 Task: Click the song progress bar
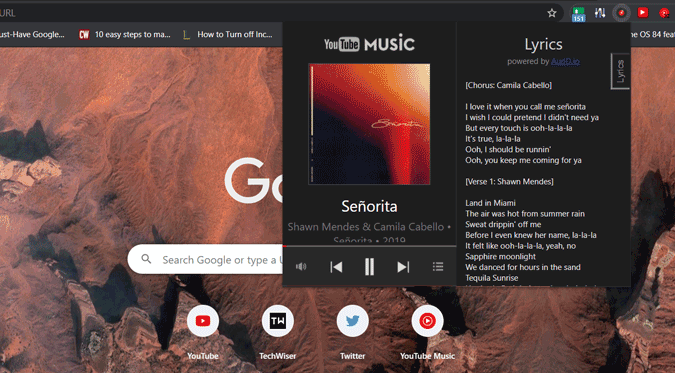[x=369, y=246]
